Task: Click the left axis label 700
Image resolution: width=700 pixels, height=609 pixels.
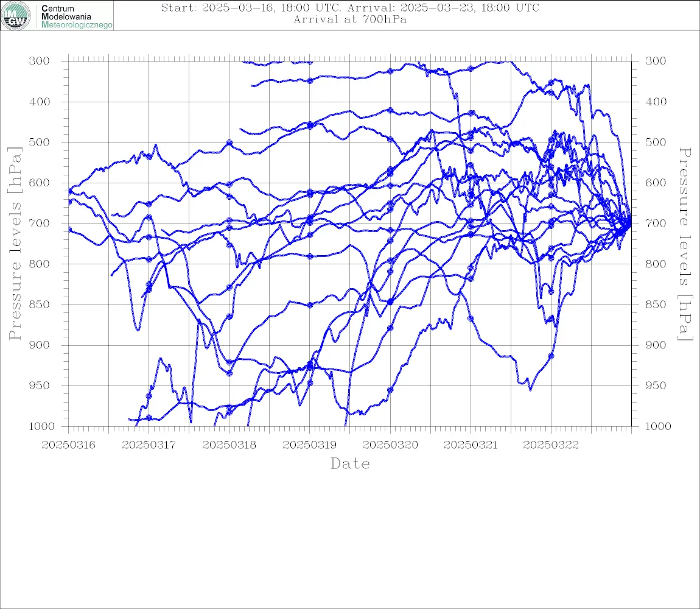Action: (40, 223)
